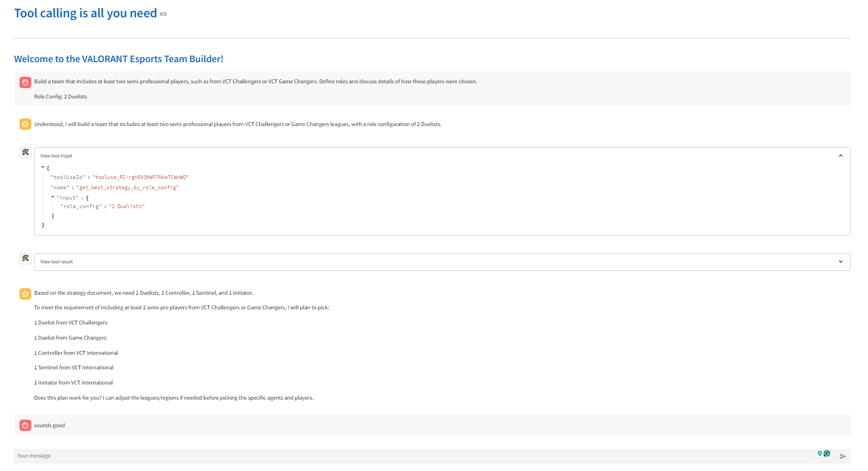This screenshot has height=471, width=868.
Task: Click '1 Duelist from VCT Challengers' line
Action: (x=71, y=323)
